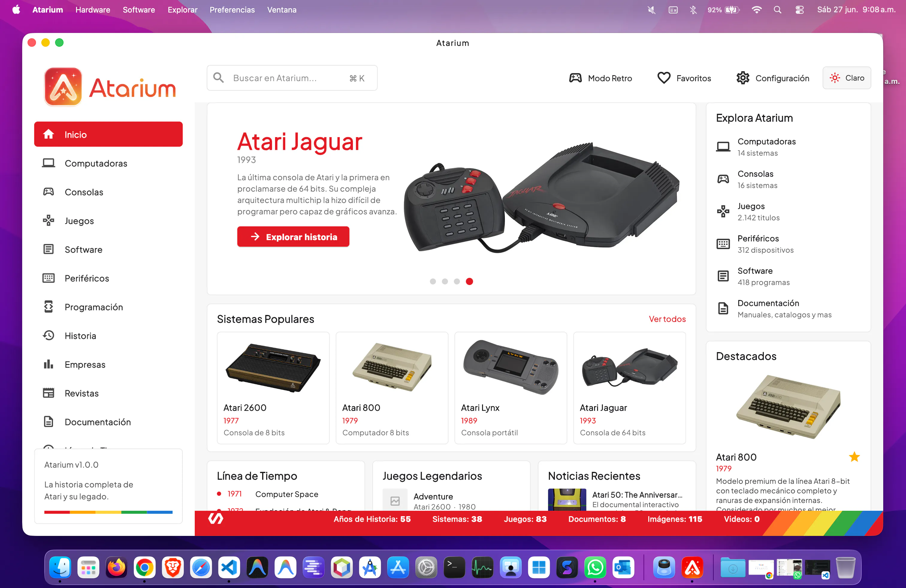The image size is (906, 588).
Task: Open Terminal from the dock
Action: (454, 567)
